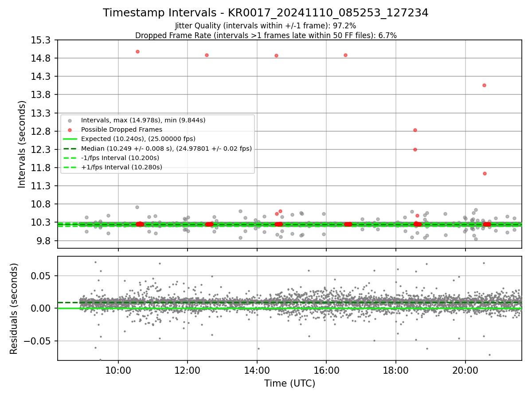Click the red dropped-frame point near 14.9 s at 16:30
The height and width of the screenshot is (399, 532).
(345, 55)
